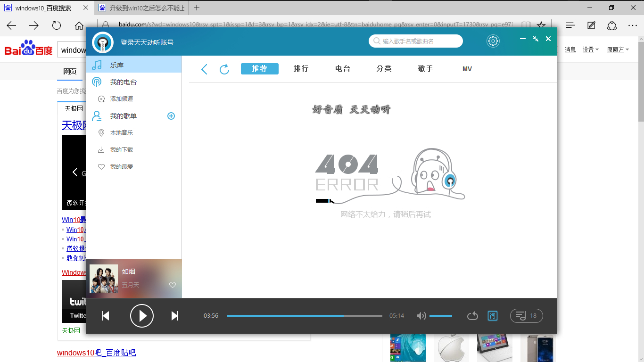Reload the page in the Edge browser

tap(57, 25)
